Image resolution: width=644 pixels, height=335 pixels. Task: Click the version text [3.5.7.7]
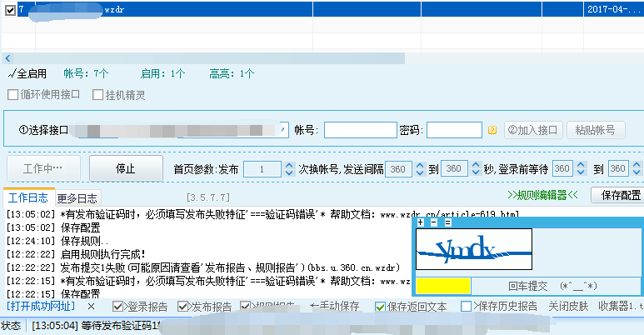click(x=207, y=197)
